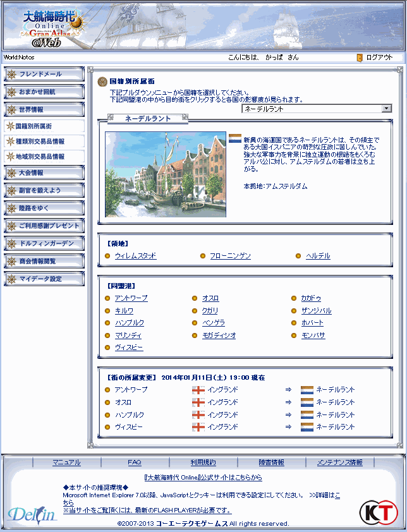The image size is (407, 532).
Task: Click the England flag in ヴィスビー change row
Action: point(198,427)
